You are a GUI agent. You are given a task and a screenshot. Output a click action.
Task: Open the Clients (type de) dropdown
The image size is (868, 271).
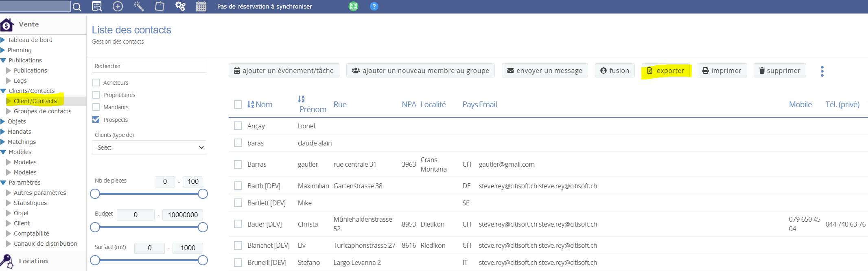(149, 148)
